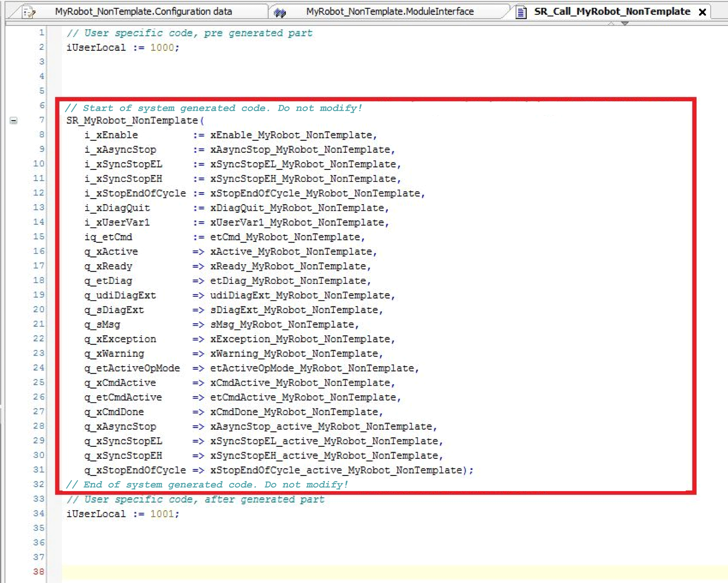Click the iUserLocal := 1001 statement
This screenshot has height=583, width=728.
(123, 514)
